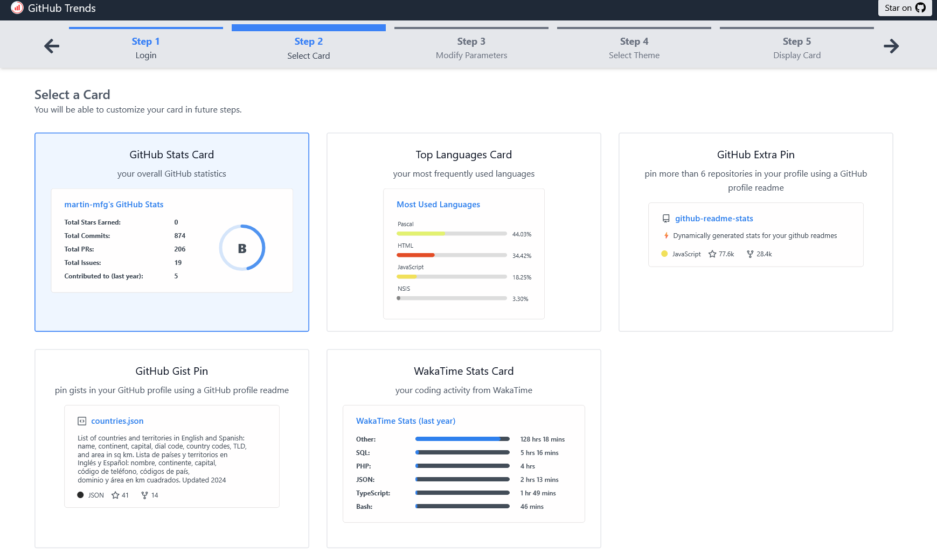
Task: Click the fork icon next to 14
Action: tap(144, 495)
